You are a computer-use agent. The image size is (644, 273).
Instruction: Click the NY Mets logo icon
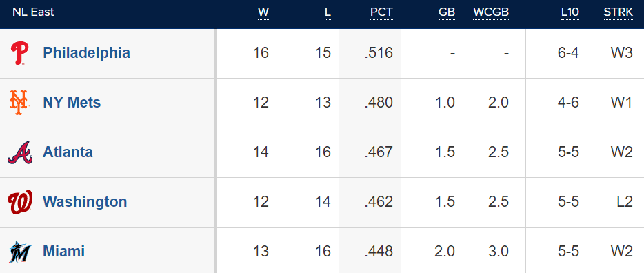[x=19, y=103]
